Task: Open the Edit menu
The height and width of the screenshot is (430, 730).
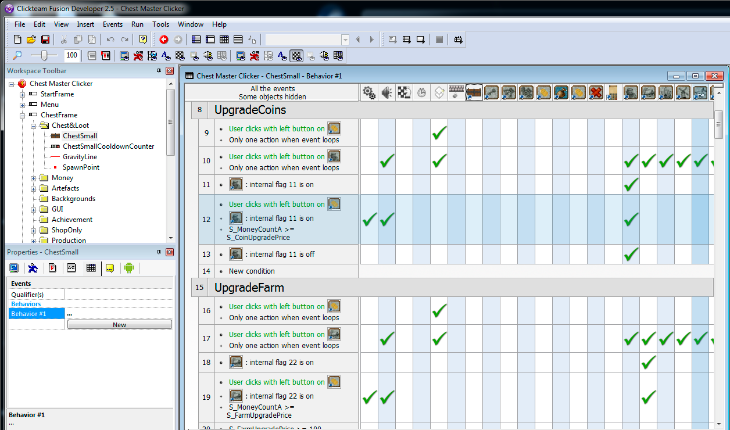Action: pos(39,24)
